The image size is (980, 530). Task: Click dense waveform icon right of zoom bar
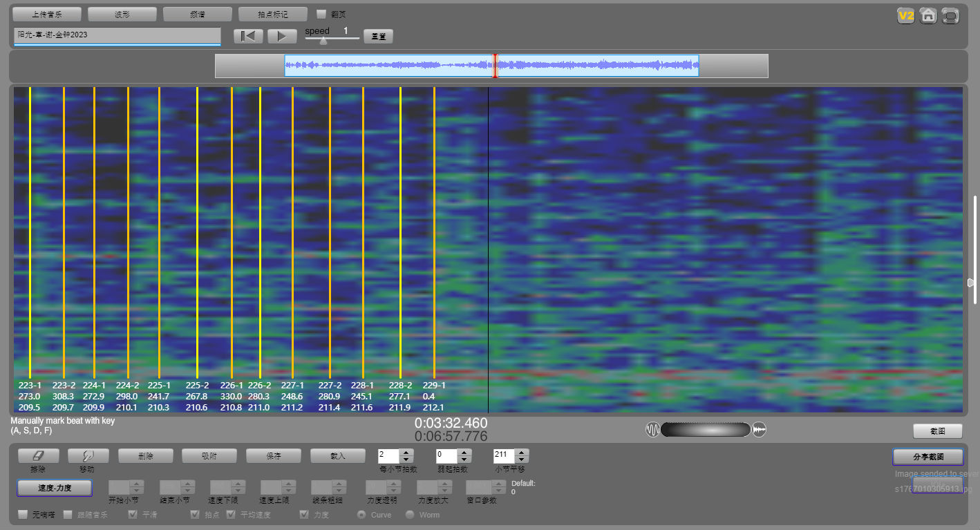coord(760,430)
